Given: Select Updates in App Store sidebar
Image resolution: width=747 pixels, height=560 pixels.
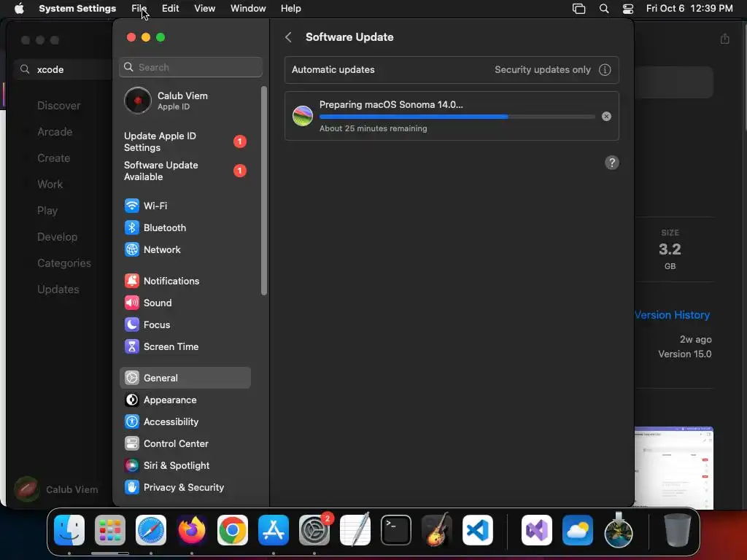Looking at the screenshot, I should tap(58, 289).
